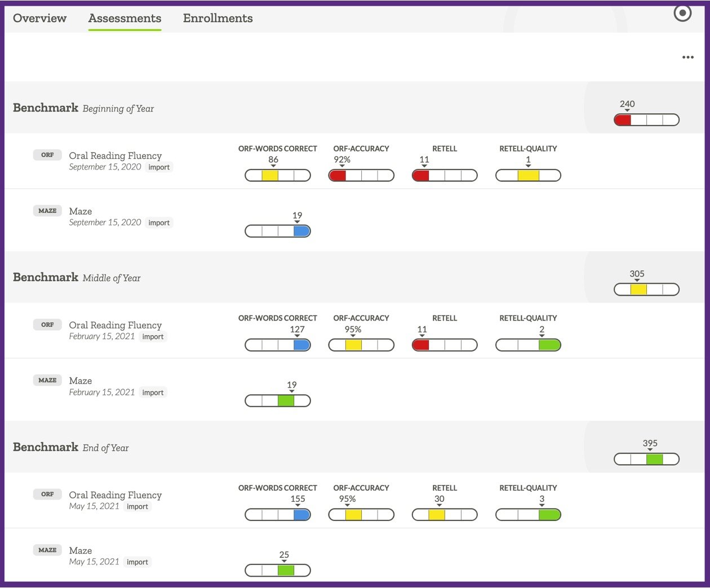710x588 pixels.
Task: Select the red Retell gauge showing 11
Action: [x=445, y=175]
